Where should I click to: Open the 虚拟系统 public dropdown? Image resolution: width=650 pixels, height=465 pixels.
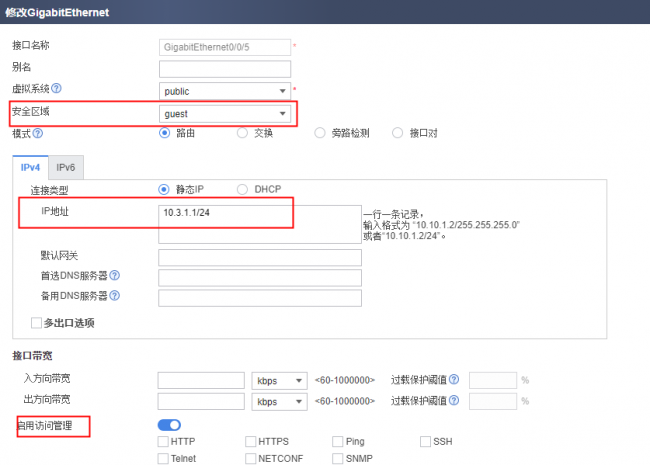(225, 91)
